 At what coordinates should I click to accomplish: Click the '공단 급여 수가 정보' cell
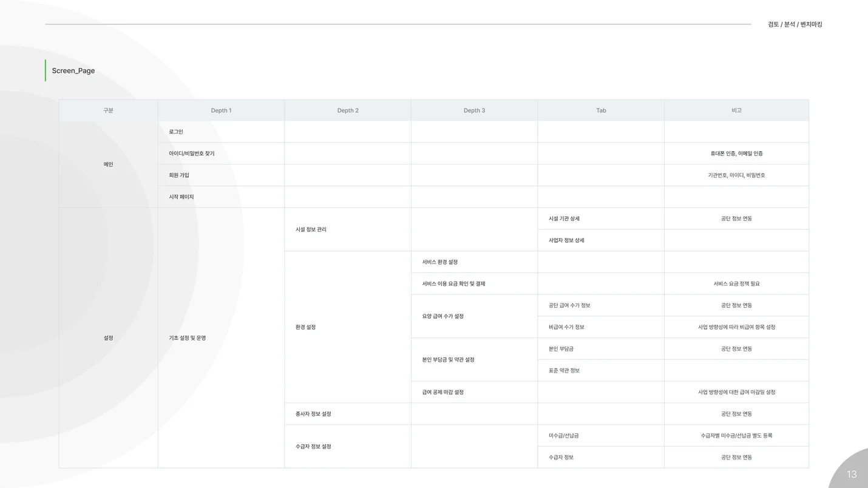[601, 305]
